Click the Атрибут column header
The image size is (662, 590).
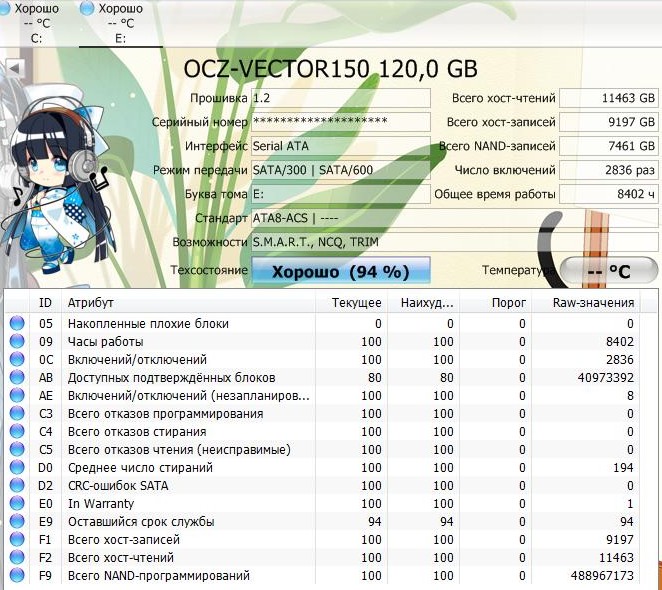188,302
